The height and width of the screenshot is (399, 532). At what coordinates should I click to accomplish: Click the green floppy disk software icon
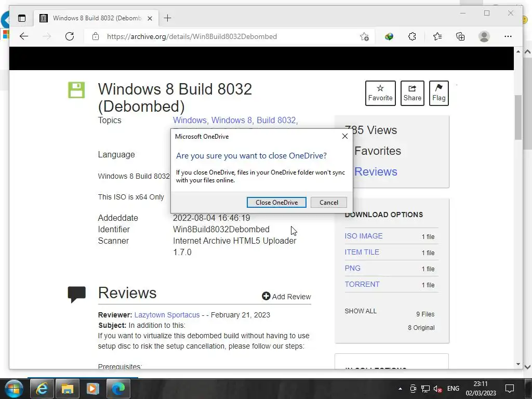pos(76,90)
